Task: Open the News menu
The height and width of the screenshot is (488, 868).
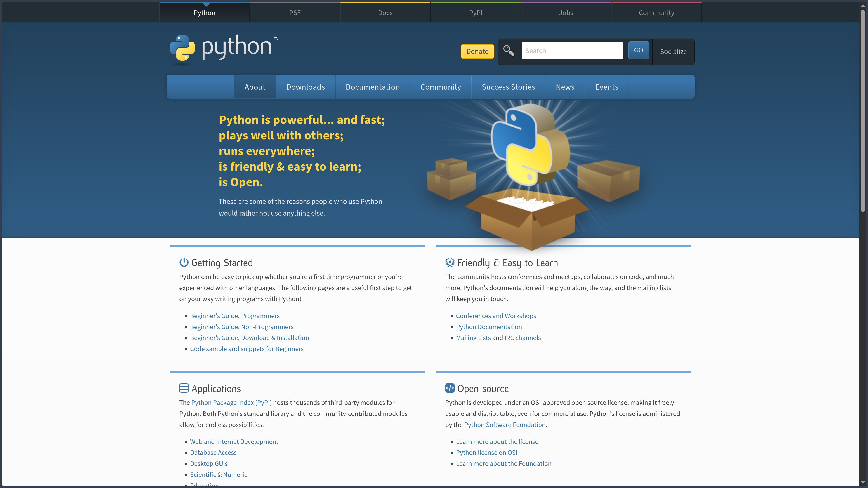Action: (x=565, y=87)
